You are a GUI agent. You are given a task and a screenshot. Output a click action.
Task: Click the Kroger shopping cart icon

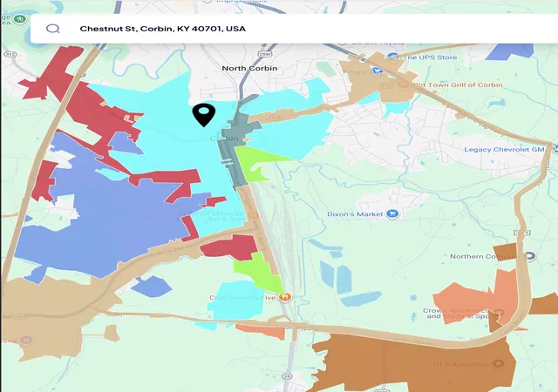(x=378, y=71)
